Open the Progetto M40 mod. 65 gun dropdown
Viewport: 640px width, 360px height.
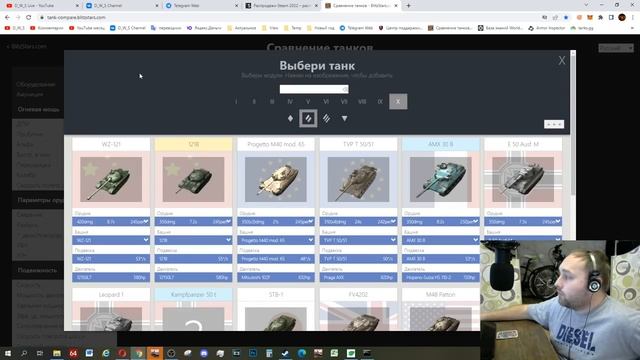276,222
